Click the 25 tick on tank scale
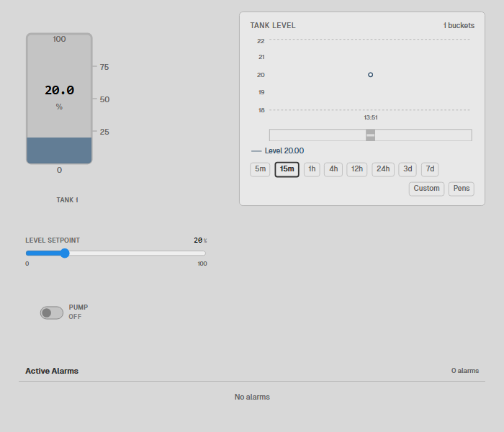 click(104, 132)
